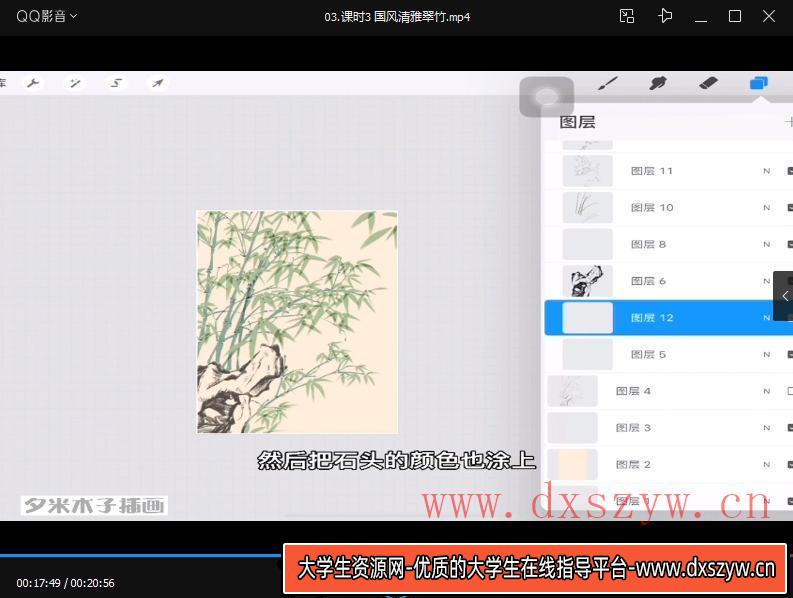Screen dimensions: 793x598
Task: Toggle visibility checkbox of 图层 8
Action: coord(790,244)
